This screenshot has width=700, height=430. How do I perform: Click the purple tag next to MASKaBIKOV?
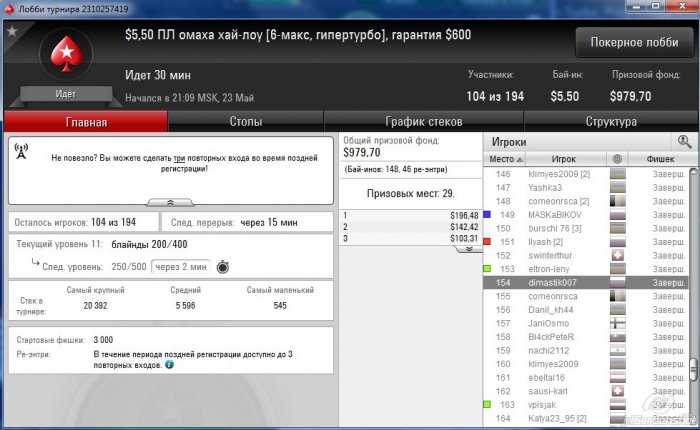coord(487,215)
